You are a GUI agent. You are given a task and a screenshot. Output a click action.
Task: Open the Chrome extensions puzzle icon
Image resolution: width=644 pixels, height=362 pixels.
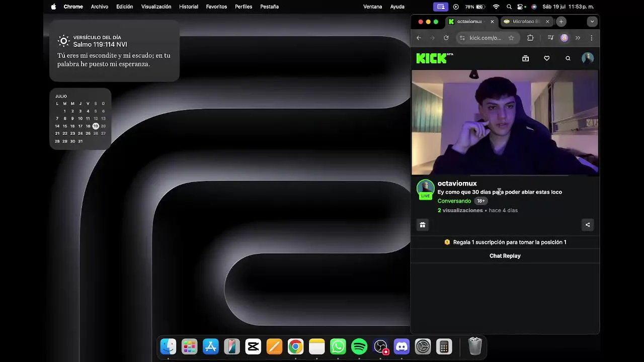[x=530, y=38]
